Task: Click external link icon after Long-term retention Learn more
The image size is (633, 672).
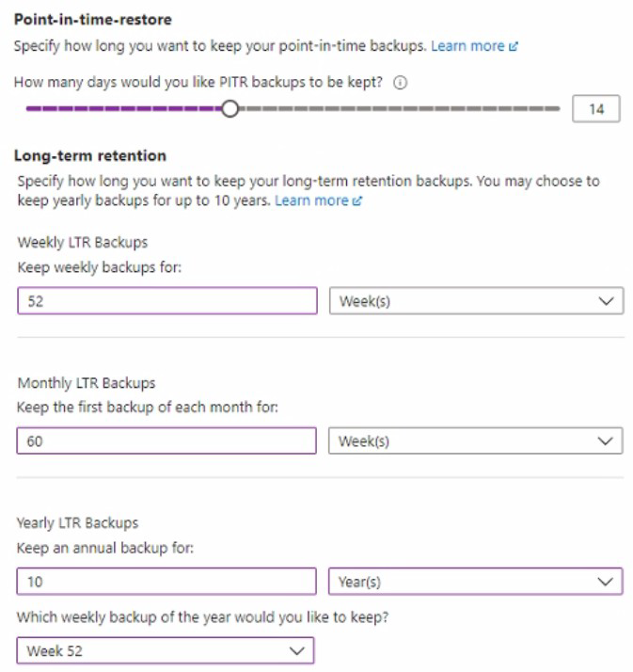Action: coord(357,201)
